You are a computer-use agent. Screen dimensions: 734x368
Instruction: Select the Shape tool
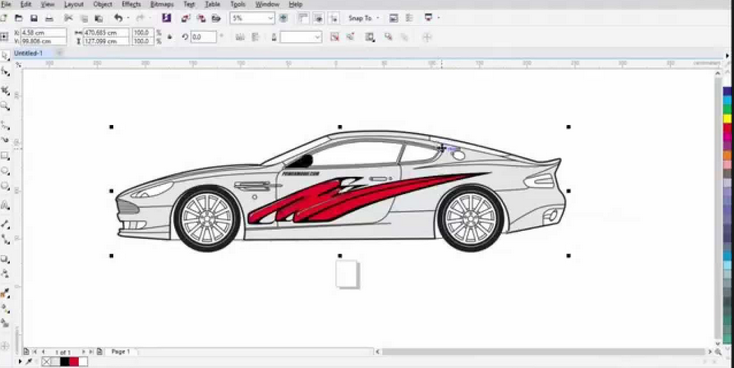[x=5, y=72]
